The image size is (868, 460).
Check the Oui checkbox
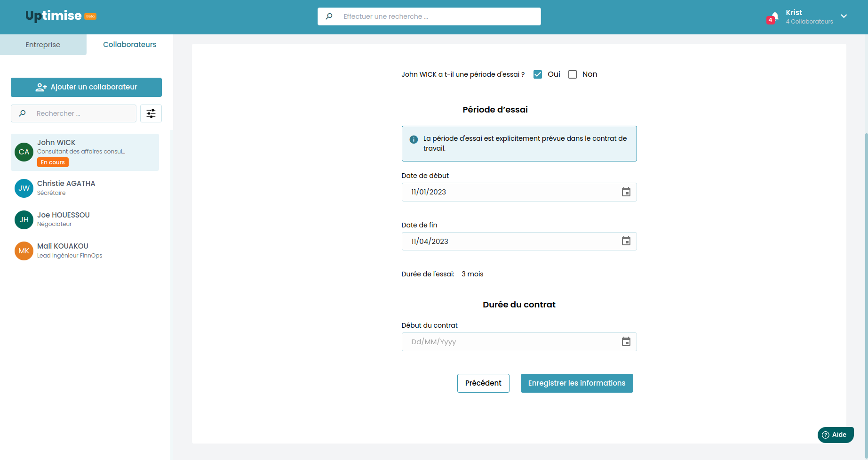(x=538, y=74)
